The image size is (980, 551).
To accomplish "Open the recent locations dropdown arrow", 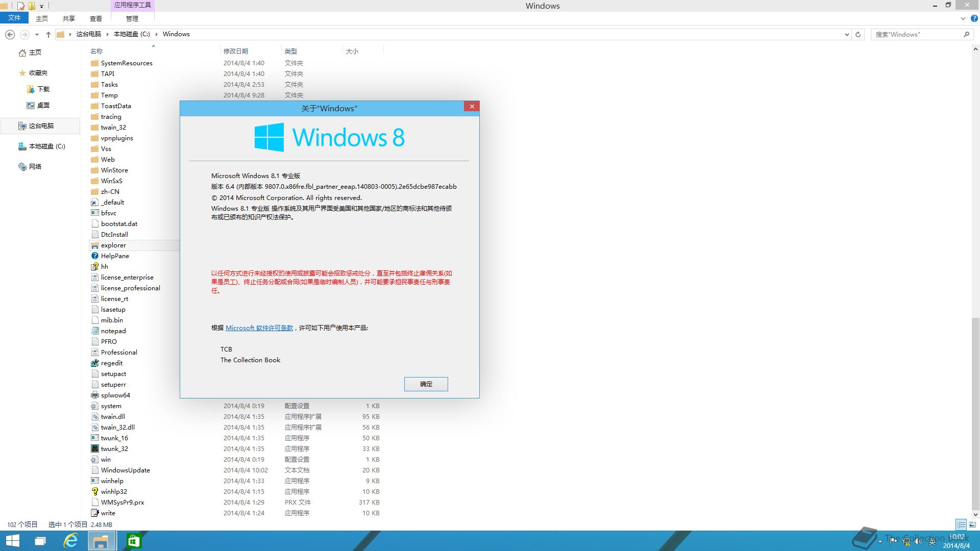I will (x=37, y=34).
